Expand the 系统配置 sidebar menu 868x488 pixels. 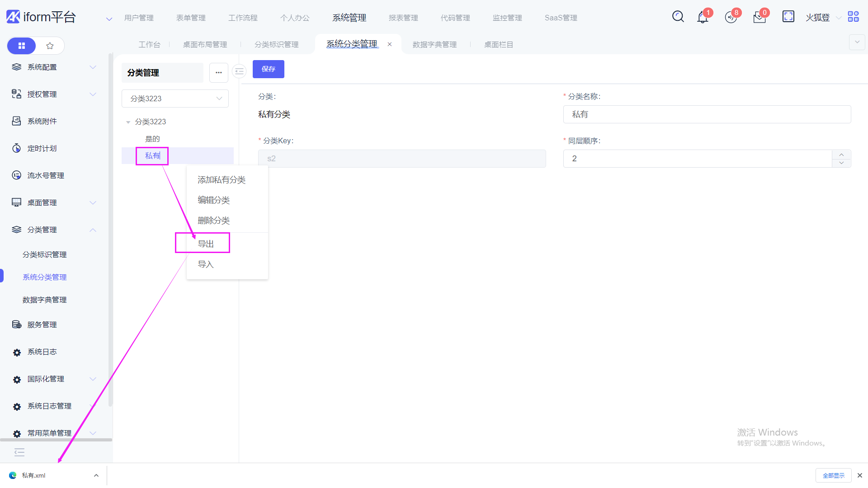pos(54,67)
